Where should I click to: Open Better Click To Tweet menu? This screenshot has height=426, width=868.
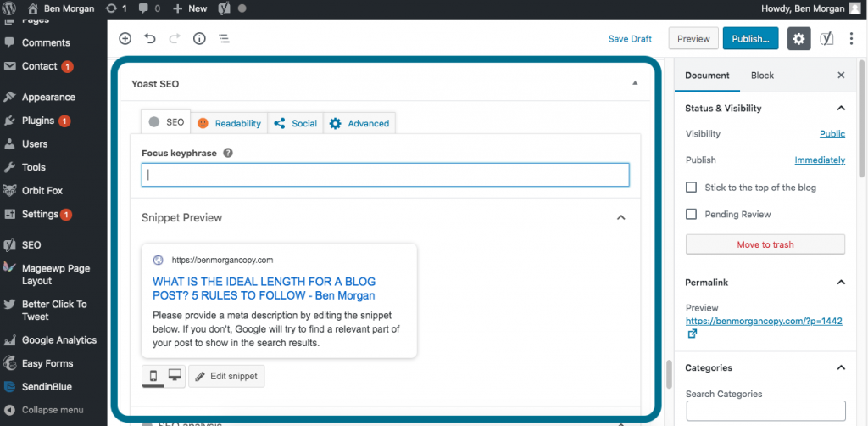[x=53, y=311]
